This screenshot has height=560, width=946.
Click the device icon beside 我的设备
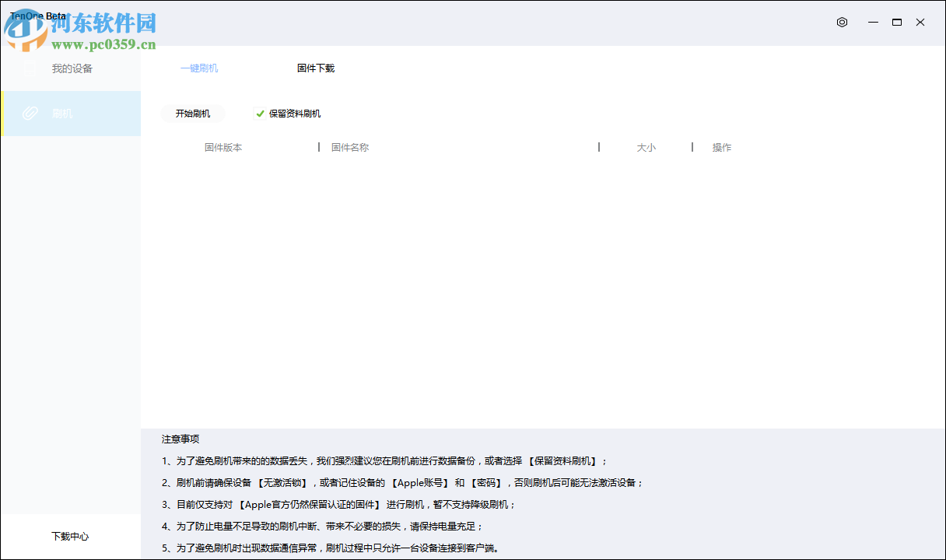pyautogui.click(x=30, y=68)
